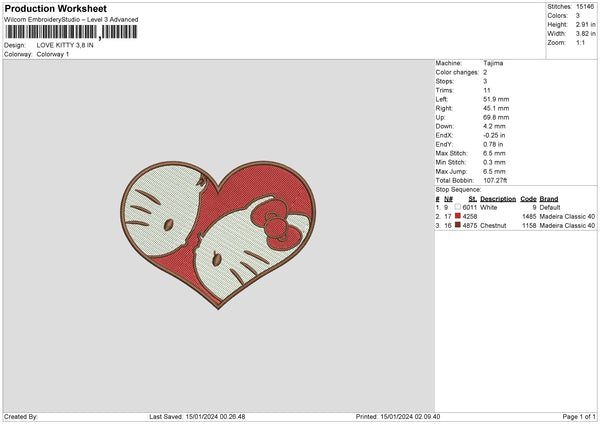Click 'Wilcom EmbroideryStudio – Level 3 Advanced' text
The image size is (600, 424).
(x=71, y=19)
